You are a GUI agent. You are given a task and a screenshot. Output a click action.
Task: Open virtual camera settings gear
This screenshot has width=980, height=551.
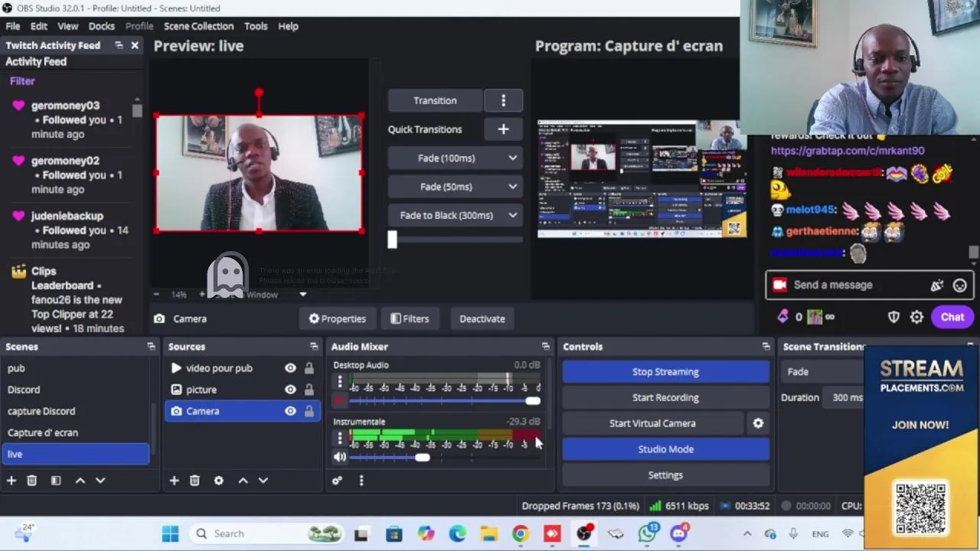pyautogui.click(x=758, y=423)
